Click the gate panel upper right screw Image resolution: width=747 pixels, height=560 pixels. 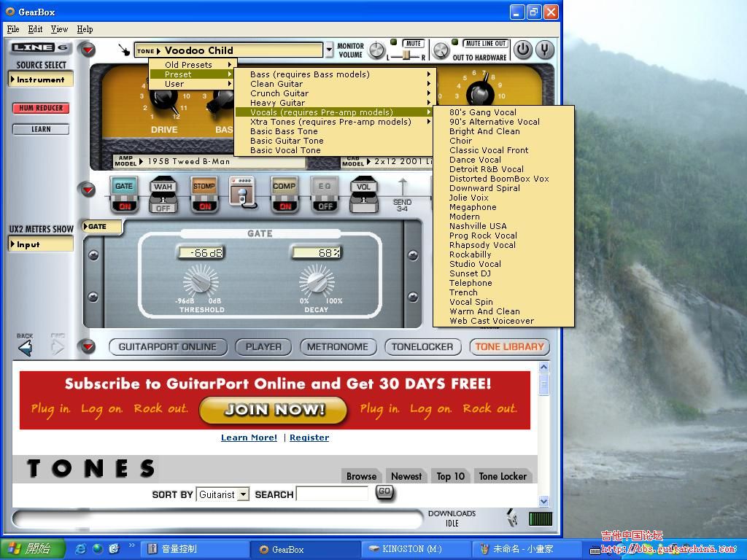[x=413, y=254]
